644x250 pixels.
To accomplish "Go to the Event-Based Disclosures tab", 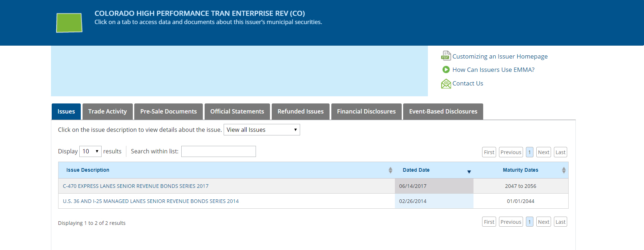I will pos(443,112).
